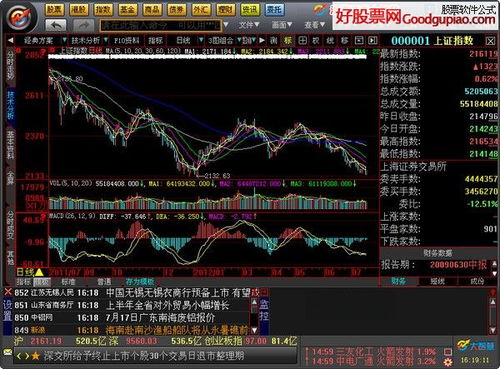Click the small red icon above the right scrollbar

coord(492,292)
